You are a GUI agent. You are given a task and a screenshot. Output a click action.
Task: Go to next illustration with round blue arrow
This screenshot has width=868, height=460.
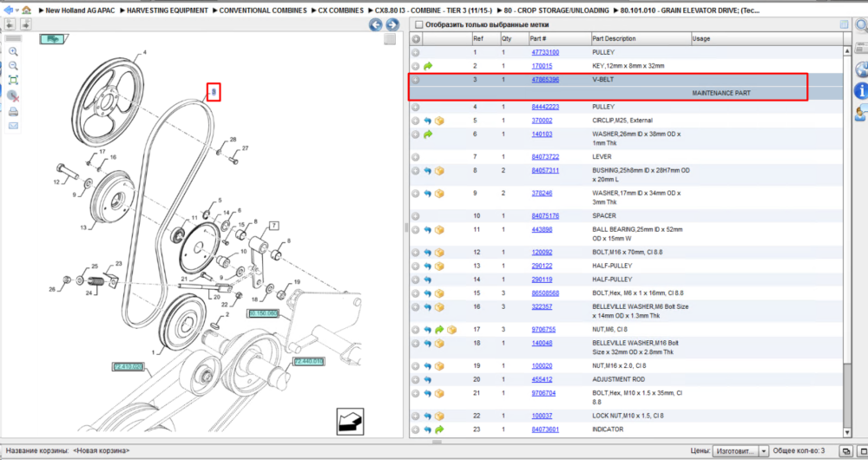click(392, 24)
